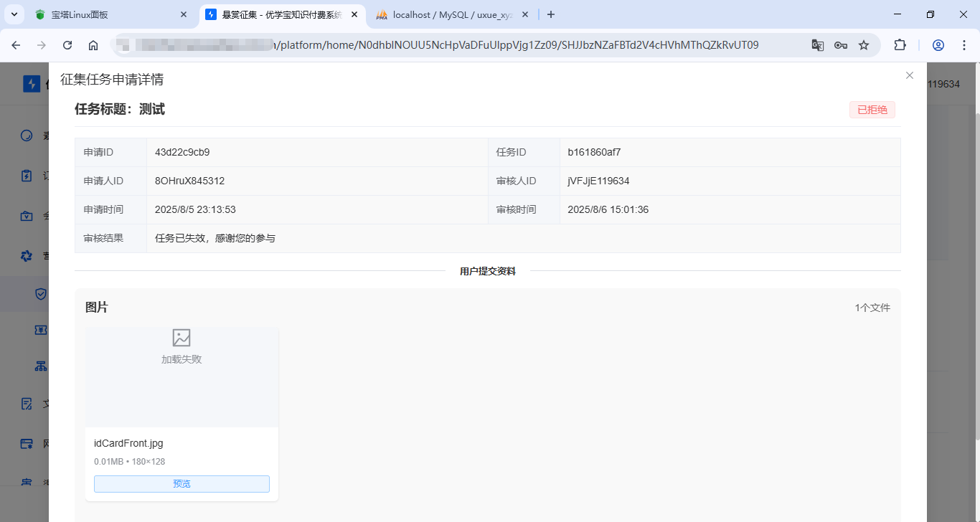Click the dialog's vertical scrollbar
The width and height of the screenshot is (980, 522).
(976, 272)
